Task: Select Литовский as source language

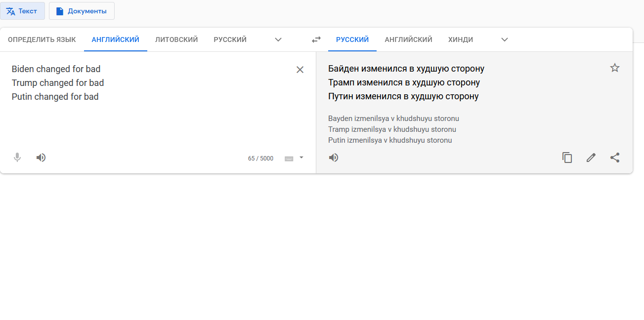Action: click(x=176, y=40)
